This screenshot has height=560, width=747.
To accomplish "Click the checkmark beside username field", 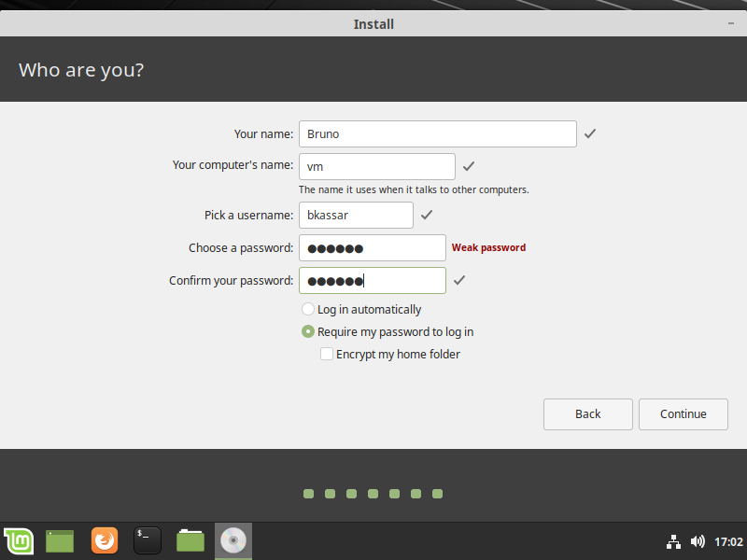I will tap(427, 215).
